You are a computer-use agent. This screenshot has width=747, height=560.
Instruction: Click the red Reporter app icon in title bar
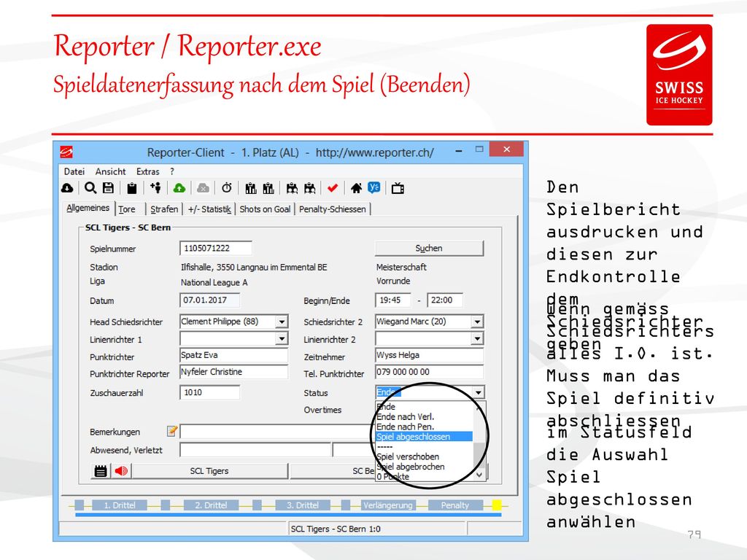(66, 152)
